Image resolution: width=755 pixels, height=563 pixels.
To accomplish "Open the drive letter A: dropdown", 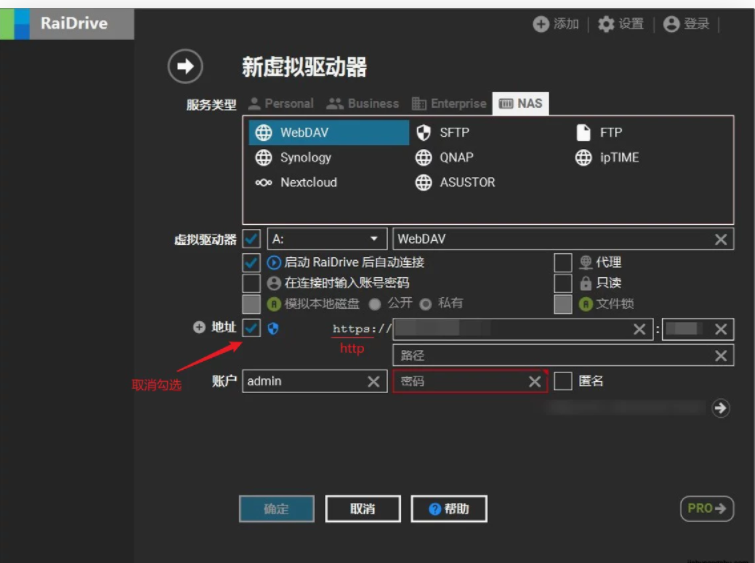I will [327, 239].
